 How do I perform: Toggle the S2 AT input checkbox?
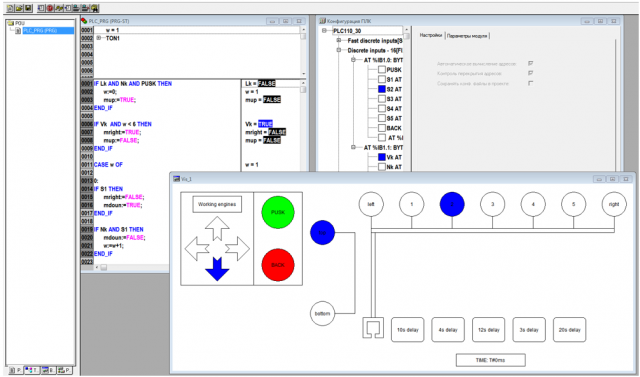tap(382, 89)
